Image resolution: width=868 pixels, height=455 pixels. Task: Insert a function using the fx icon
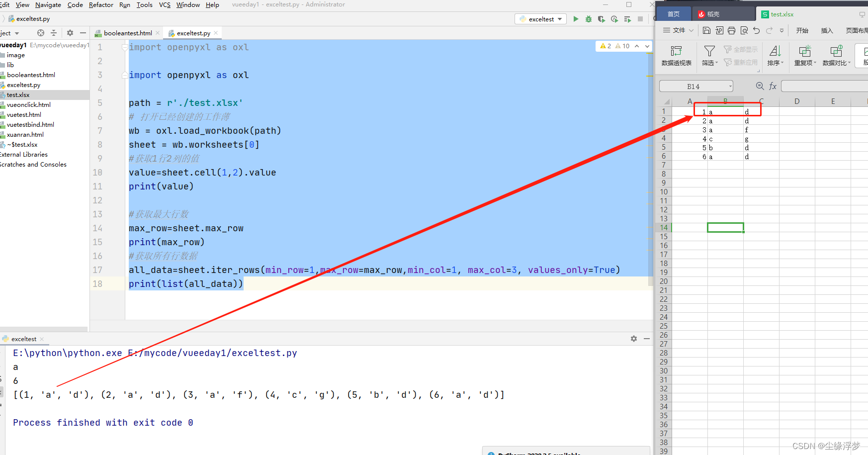[773, 86]
